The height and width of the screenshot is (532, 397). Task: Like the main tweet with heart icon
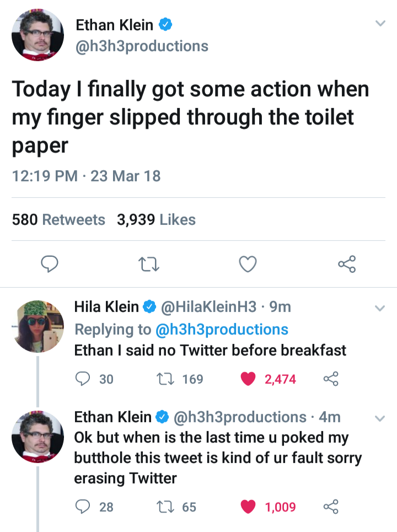(248, 265)
